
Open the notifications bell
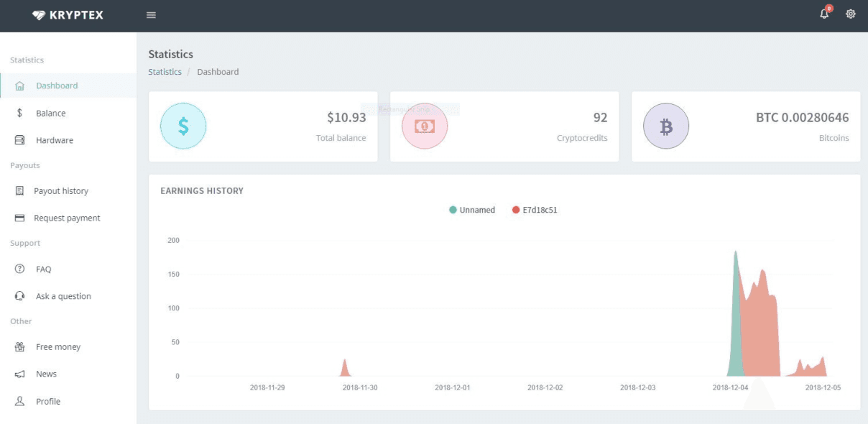click(x=823, y=14)
